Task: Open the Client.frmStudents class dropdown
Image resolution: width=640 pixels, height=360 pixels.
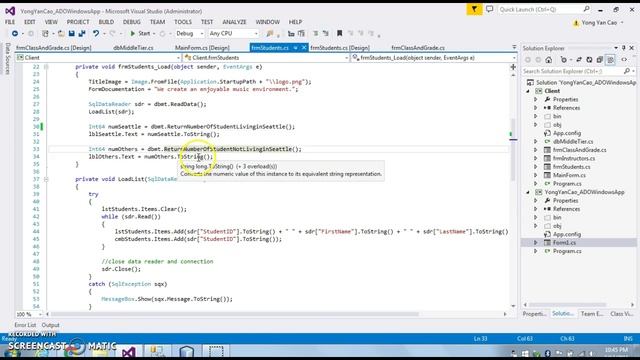Action: [266, 58]
